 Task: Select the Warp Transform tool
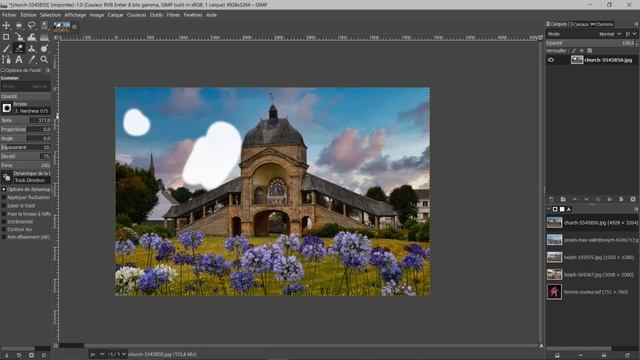pos(31,37)
